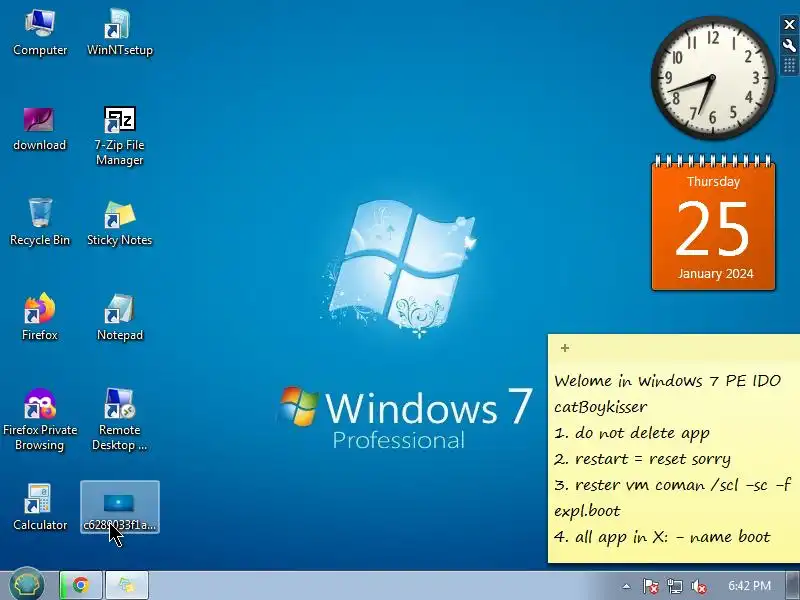
Task: Add a new sticky note with plus
Action: (565, 348)
